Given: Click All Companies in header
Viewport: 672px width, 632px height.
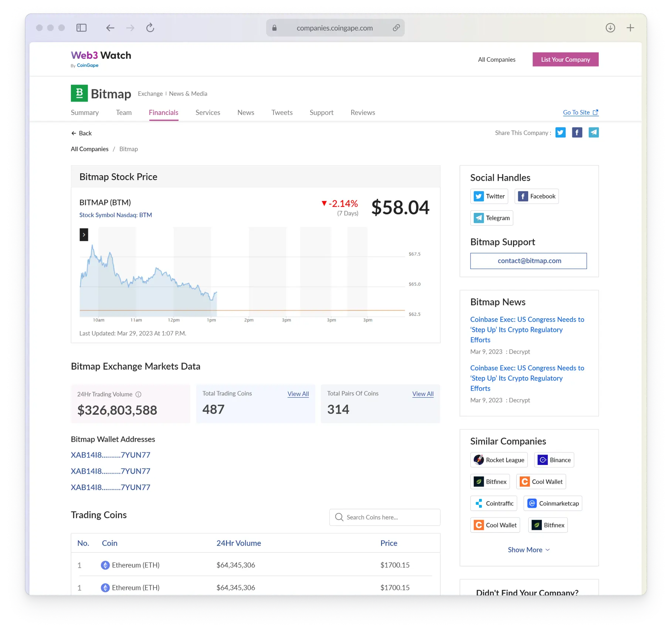Looking at the screenshot, I should coord(497,60).
